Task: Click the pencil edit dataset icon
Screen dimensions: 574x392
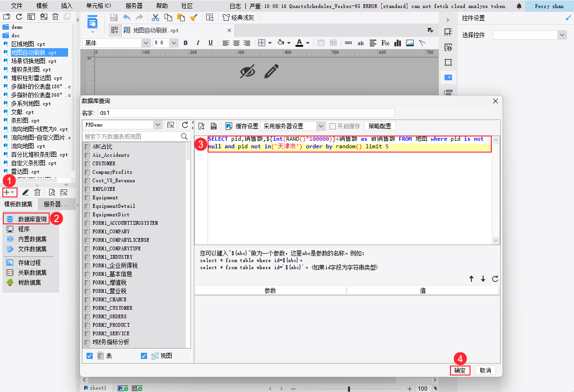Action: [x=26, y=192]
